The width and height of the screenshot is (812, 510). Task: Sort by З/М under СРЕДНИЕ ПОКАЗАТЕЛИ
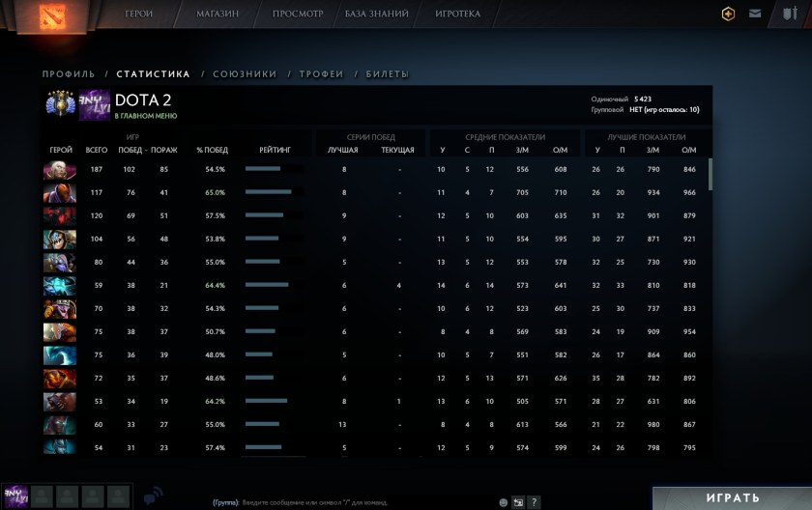pos(523,150)
